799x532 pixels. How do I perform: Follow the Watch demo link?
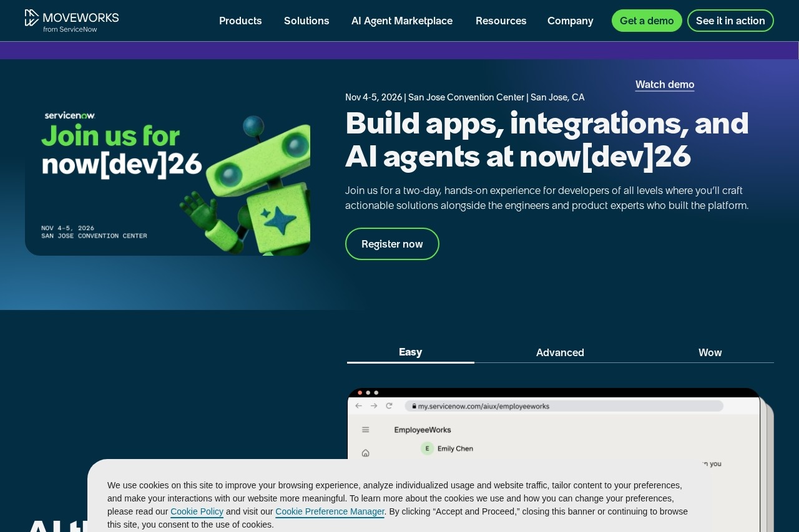click(665, 85)
